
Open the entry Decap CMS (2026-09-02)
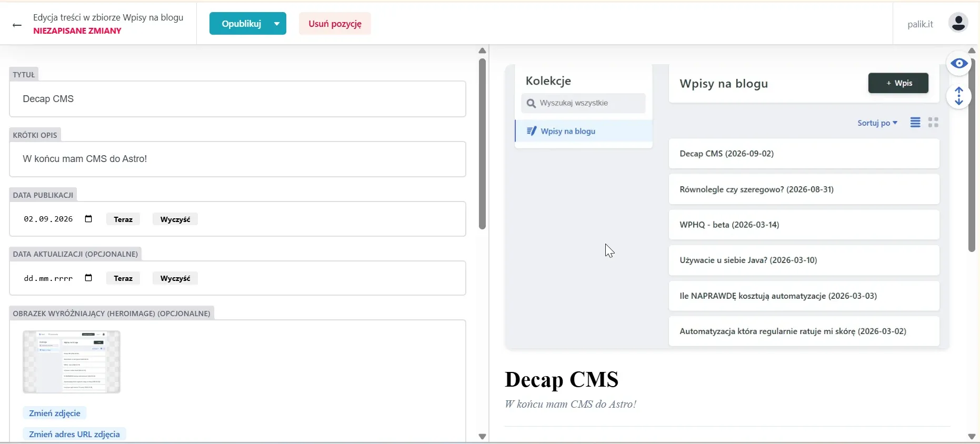click(804, 154)
